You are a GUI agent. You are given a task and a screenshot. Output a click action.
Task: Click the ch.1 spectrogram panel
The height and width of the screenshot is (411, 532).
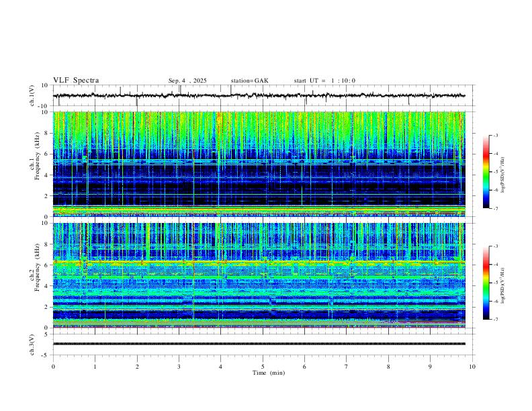pos(259,164)
